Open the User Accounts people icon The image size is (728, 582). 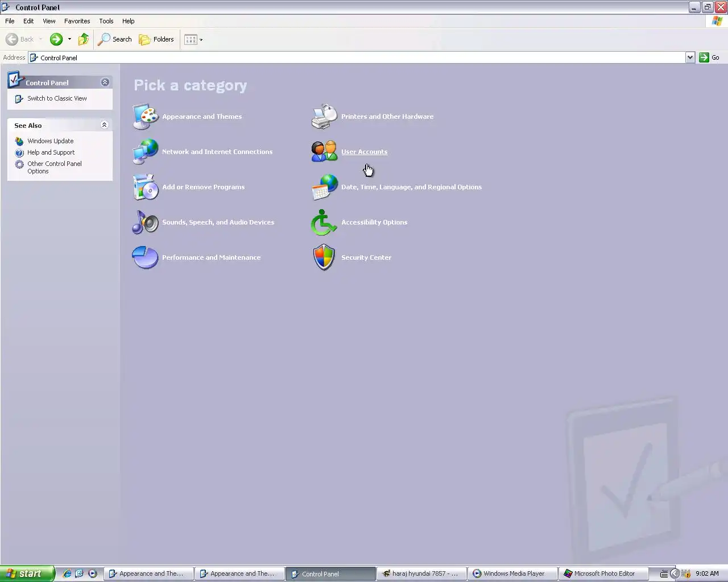[325, 152]
